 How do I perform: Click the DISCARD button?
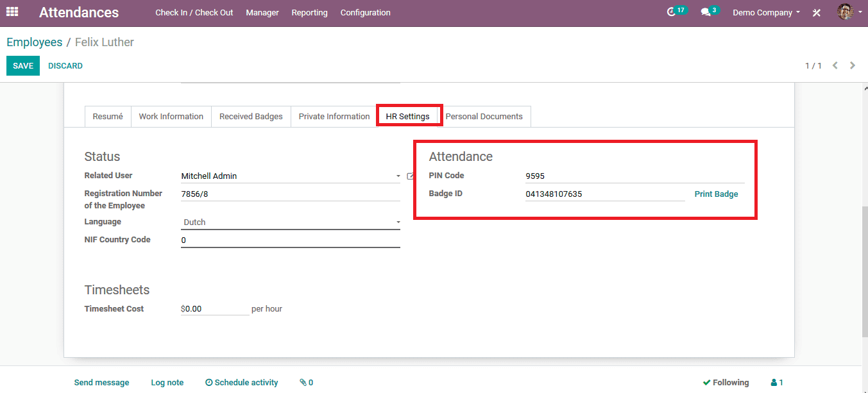click(65, 66)
